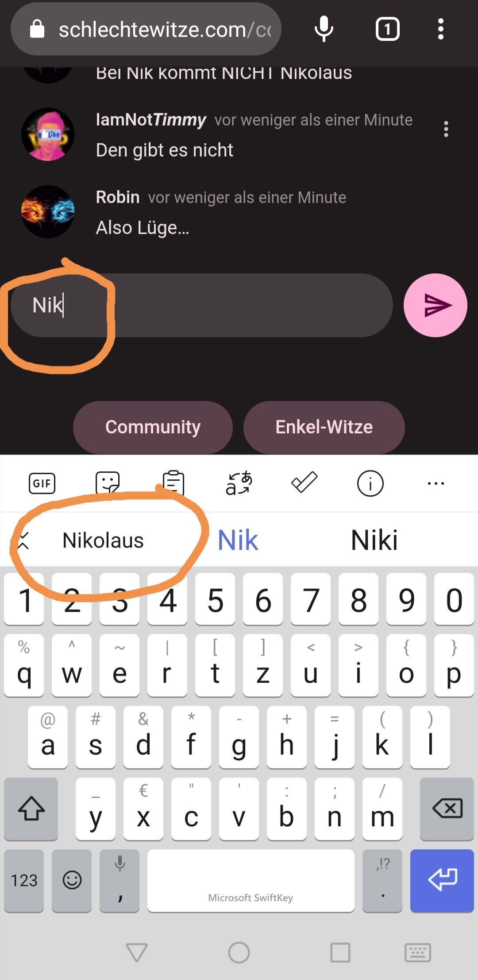
Task: Open the browser tab switcher showing 1
Action: 387,29
